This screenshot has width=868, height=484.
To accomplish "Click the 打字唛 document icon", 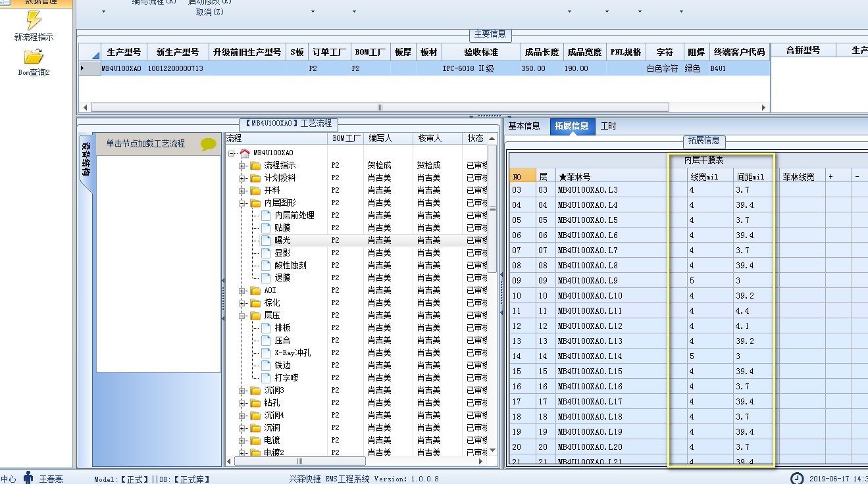I will tap(266, 377).
